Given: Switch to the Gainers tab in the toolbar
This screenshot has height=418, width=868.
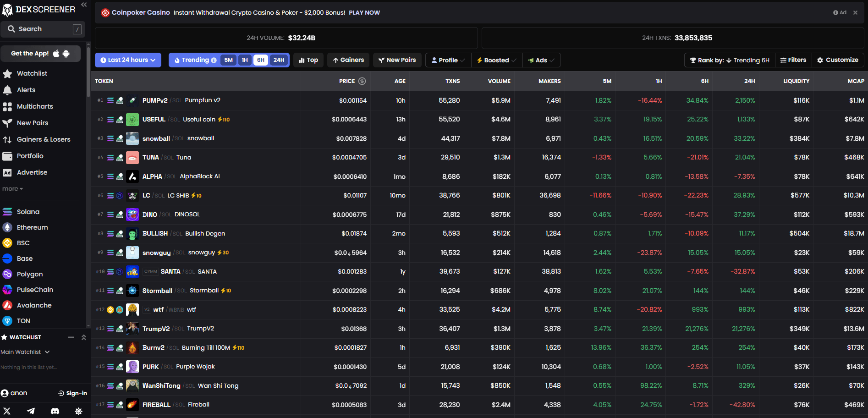Looking at the screenshot, I should [348, 60].
